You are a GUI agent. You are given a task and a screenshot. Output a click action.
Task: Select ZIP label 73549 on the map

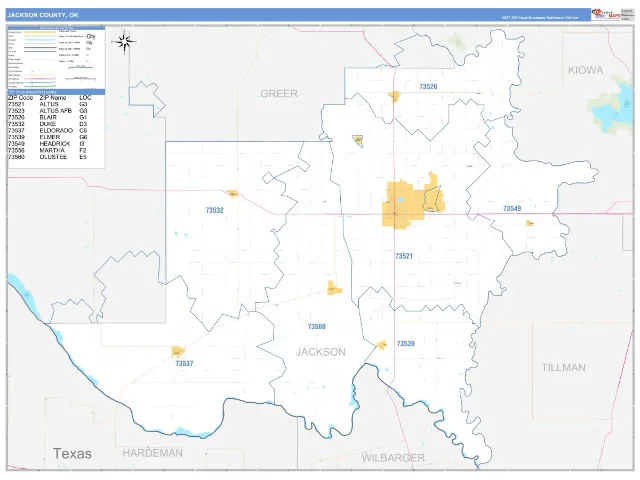point(512,209)
